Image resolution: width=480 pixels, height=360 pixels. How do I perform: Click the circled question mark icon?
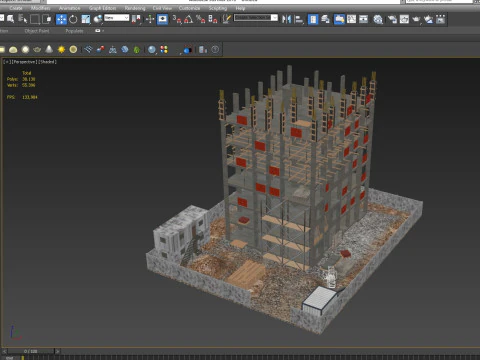coord(215,49)
